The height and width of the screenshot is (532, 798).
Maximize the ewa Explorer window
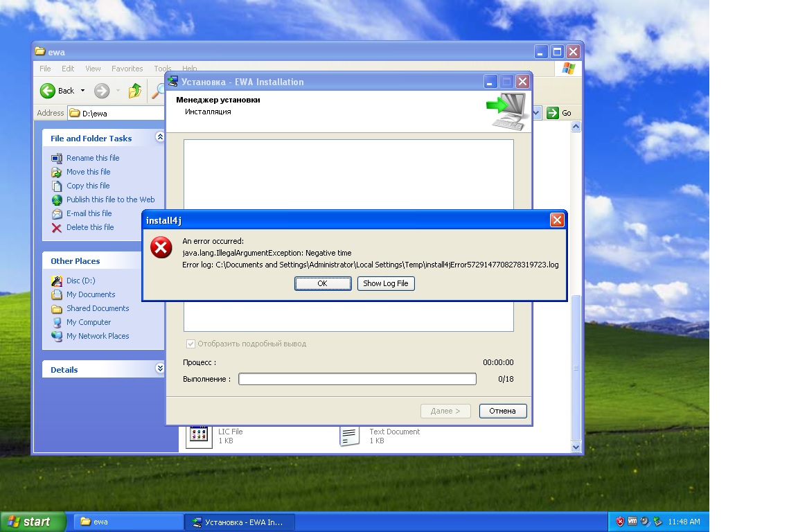pos(557,51)
